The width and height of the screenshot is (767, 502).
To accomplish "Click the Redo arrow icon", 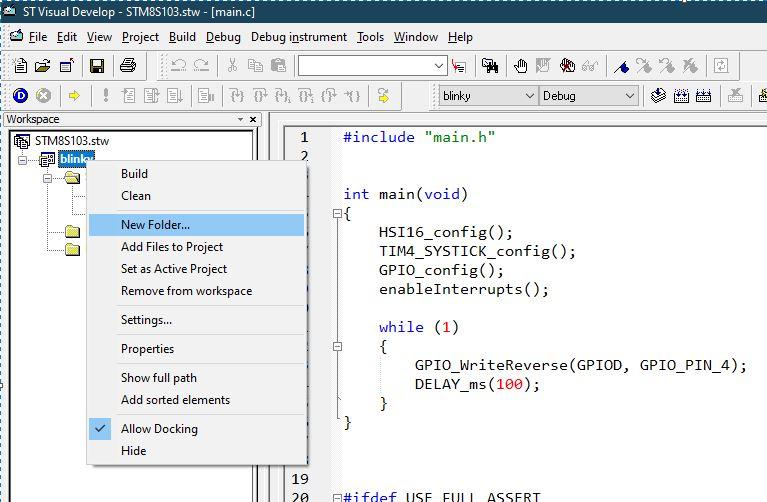I will (201, 66).
